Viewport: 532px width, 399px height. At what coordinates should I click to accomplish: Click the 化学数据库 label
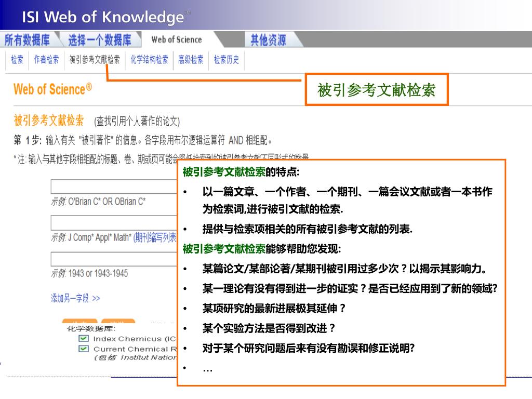[x=91, y=328]
